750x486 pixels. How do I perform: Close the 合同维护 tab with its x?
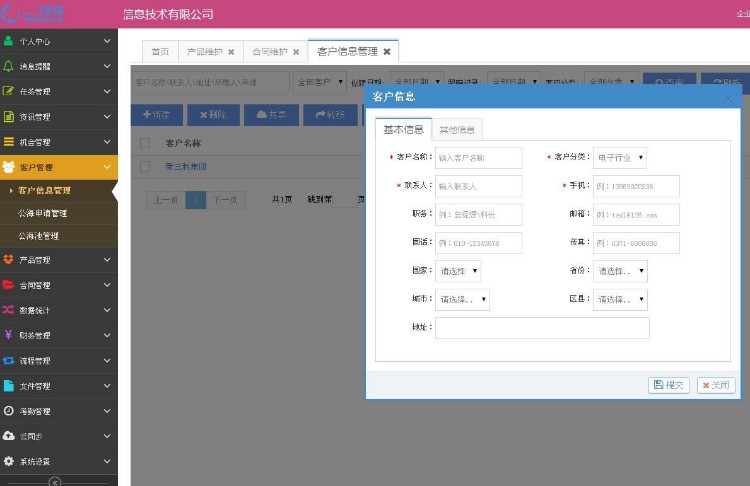296,52
